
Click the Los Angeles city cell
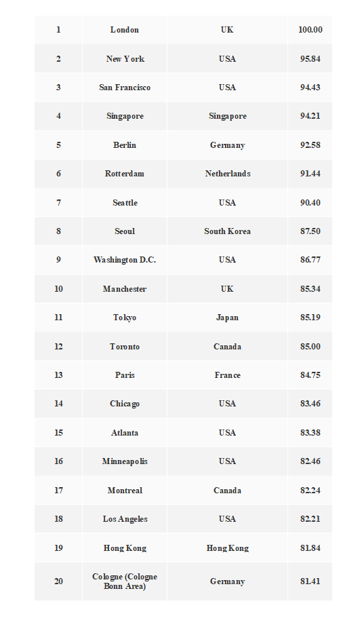pyautogui.click(x=125, y=519)
